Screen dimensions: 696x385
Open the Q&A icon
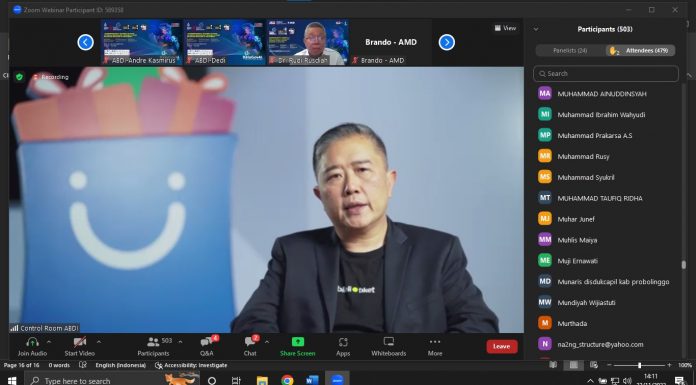click(206, 342)
